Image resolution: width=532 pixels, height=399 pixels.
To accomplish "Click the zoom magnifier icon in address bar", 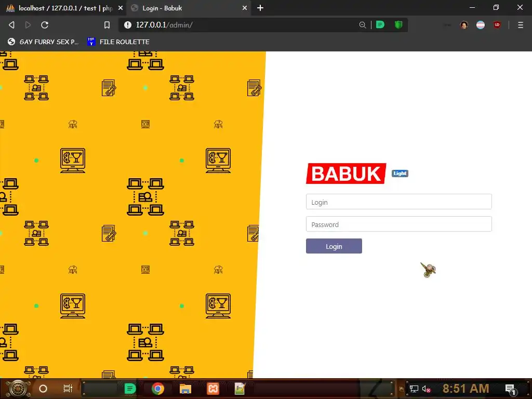I will (x=362, y=25).
